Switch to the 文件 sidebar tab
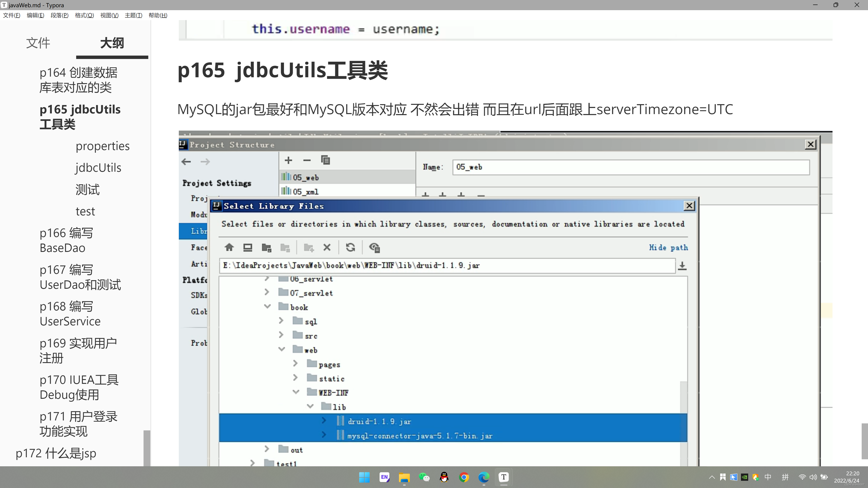 (38, 43)
